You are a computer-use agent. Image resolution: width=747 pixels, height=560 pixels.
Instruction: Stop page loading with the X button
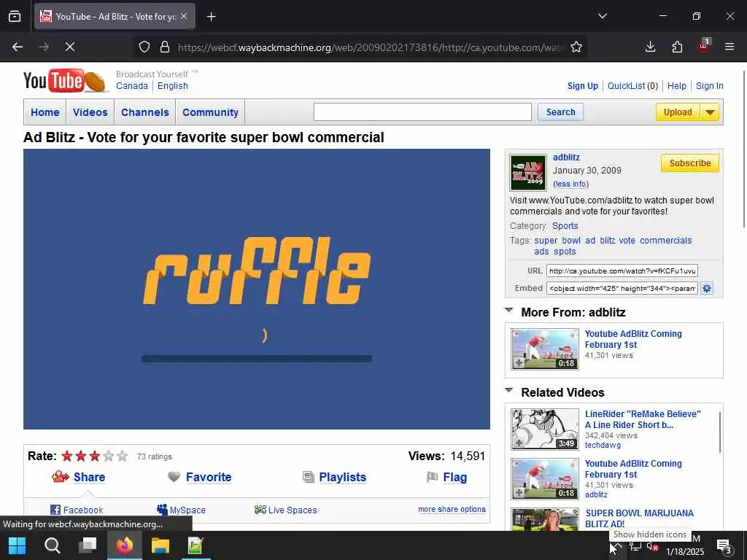69,47
